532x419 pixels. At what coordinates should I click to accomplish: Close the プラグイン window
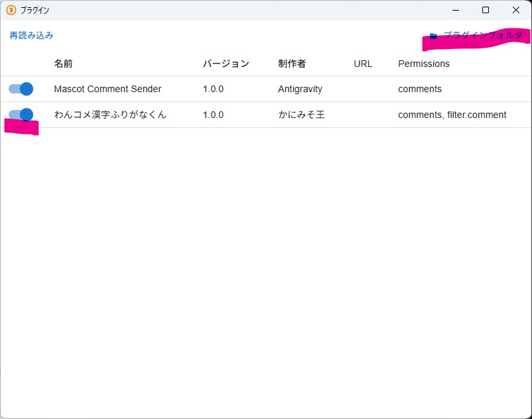pyautogui.click(x=516, y=10)
